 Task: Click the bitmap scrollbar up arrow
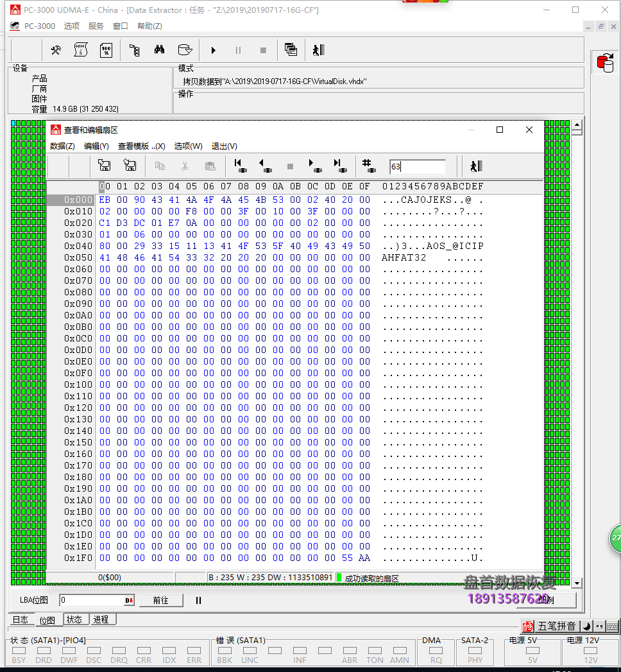tap(577, 125)
